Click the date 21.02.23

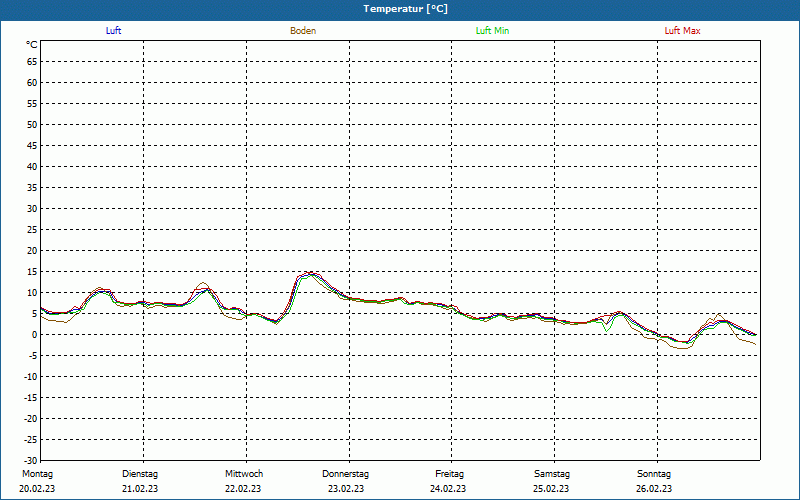click(140, 489)
